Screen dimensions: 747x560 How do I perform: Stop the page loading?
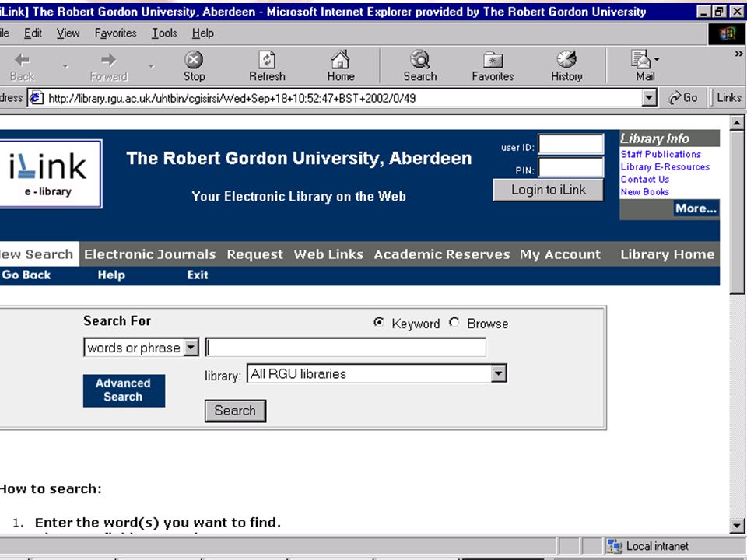pyautogui.click(x=194, y=66)
